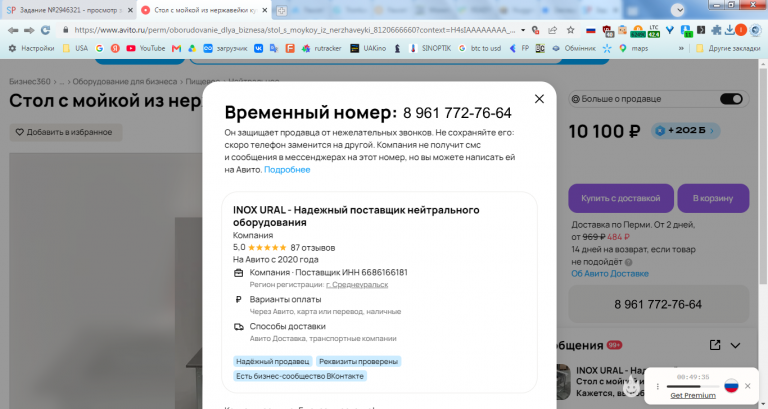Image resolution: width=768 pixels, height=409 pixels.
Task: Open the rutracker bookmark
Action: click(321, 48)
